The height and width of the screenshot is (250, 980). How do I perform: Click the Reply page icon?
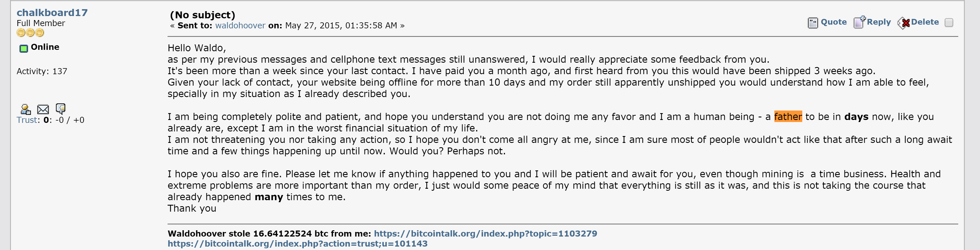(860, 22)
